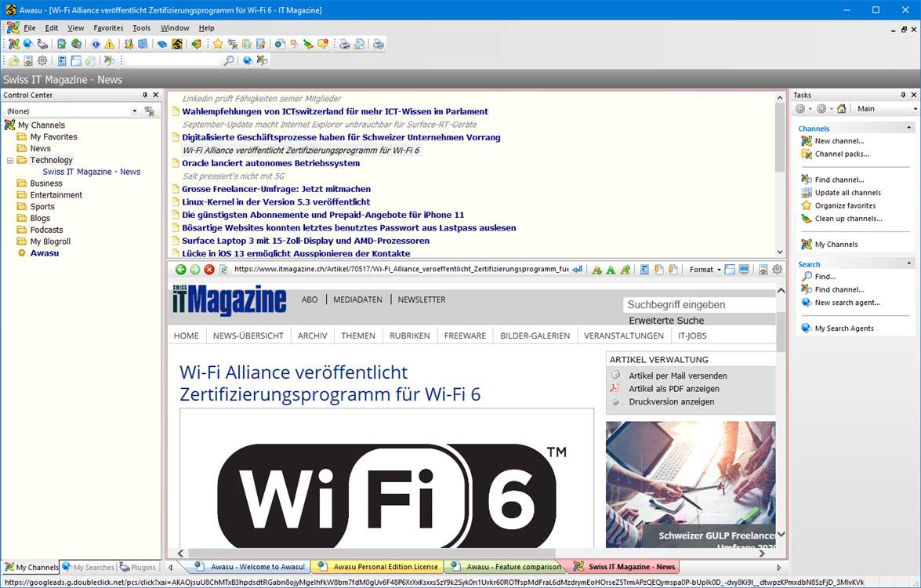Image resolution: width=921 pixels, height=588 pixels.
Task: Open the Format dropdown on browser toolbar
Action: [x=705, y=270]
